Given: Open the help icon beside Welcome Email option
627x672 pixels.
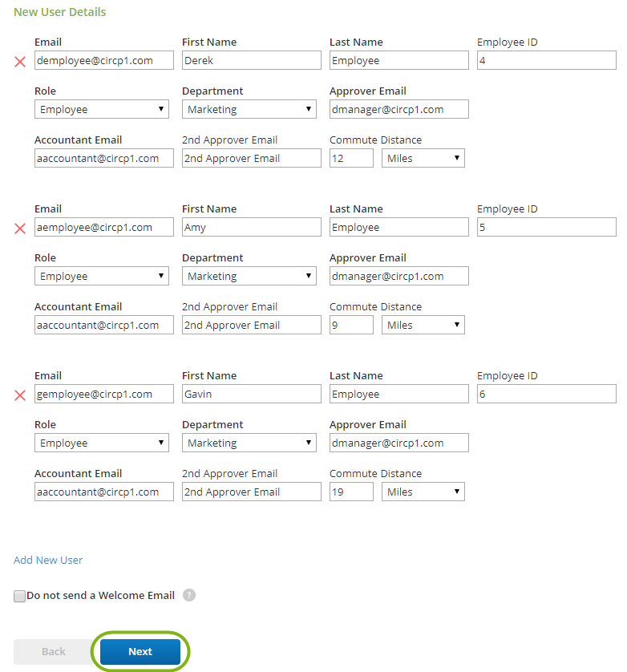Looking at the screenshot, I should tap(189, 595).
